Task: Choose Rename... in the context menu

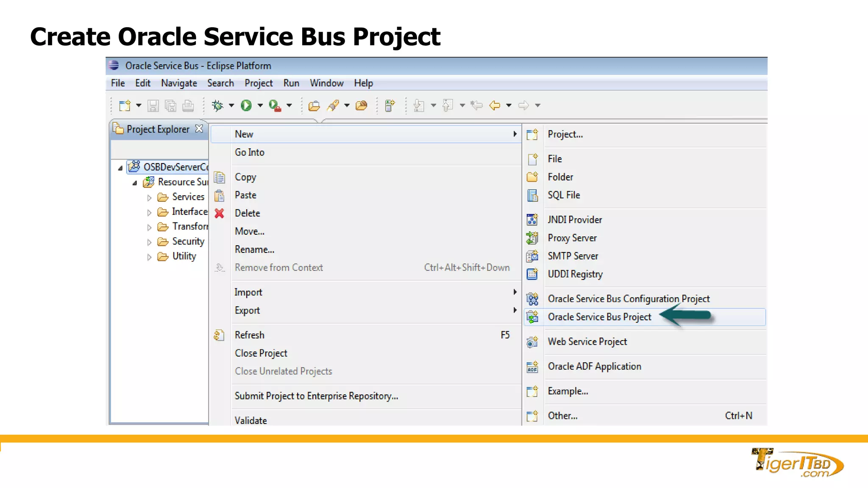Action: pos(366,250)
